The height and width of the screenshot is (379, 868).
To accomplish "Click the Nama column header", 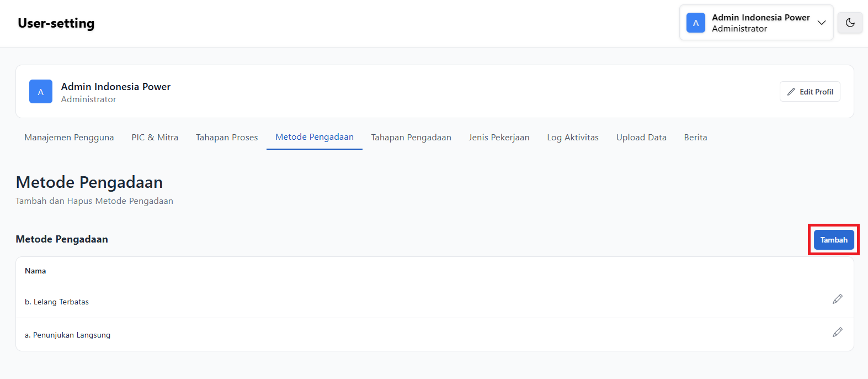I will (x=35, y=271).
